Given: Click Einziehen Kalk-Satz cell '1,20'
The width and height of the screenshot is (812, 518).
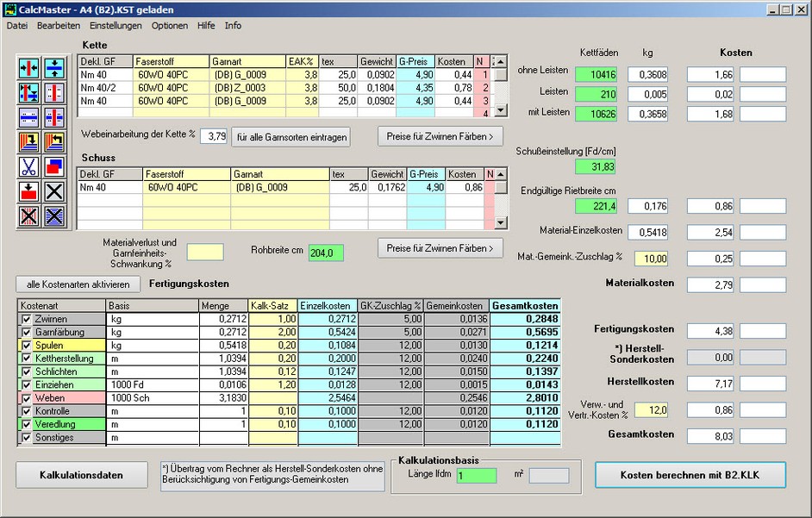Looking at the screenshot, I should pyautogui.click(x=273, y=385).
